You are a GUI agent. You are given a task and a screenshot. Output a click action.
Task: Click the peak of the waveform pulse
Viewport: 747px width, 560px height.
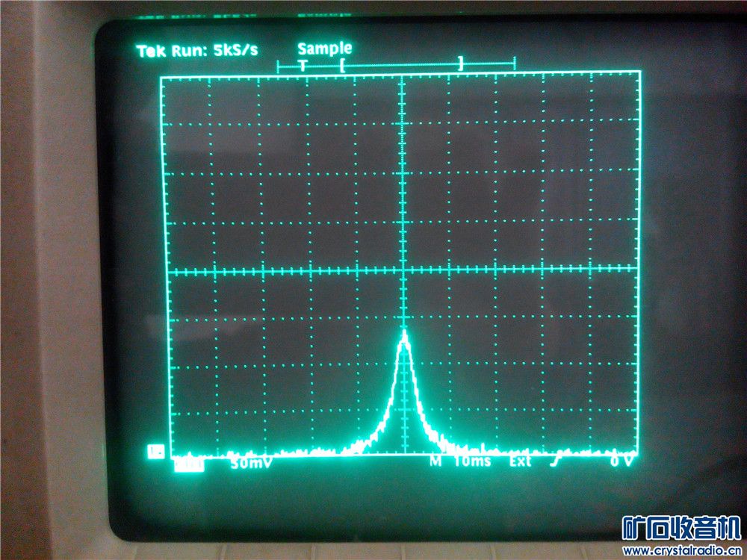[404, 333]
